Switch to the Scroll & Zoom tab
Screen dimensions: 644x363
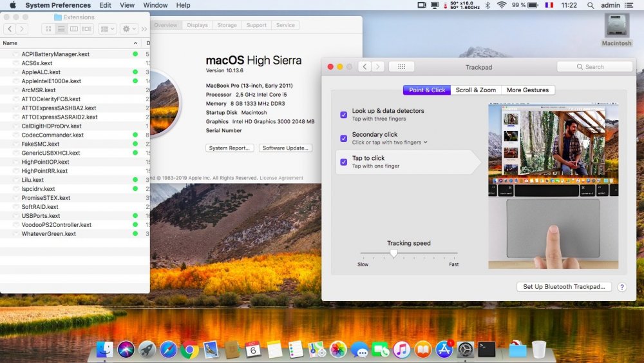[476, 90]
